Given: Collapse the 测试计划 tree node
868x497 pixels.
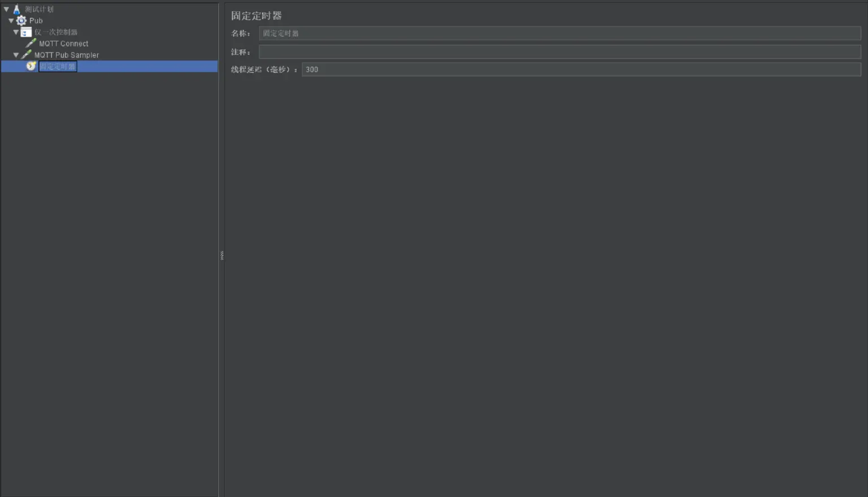Looking at the screenshot, I should pos(6,9).
